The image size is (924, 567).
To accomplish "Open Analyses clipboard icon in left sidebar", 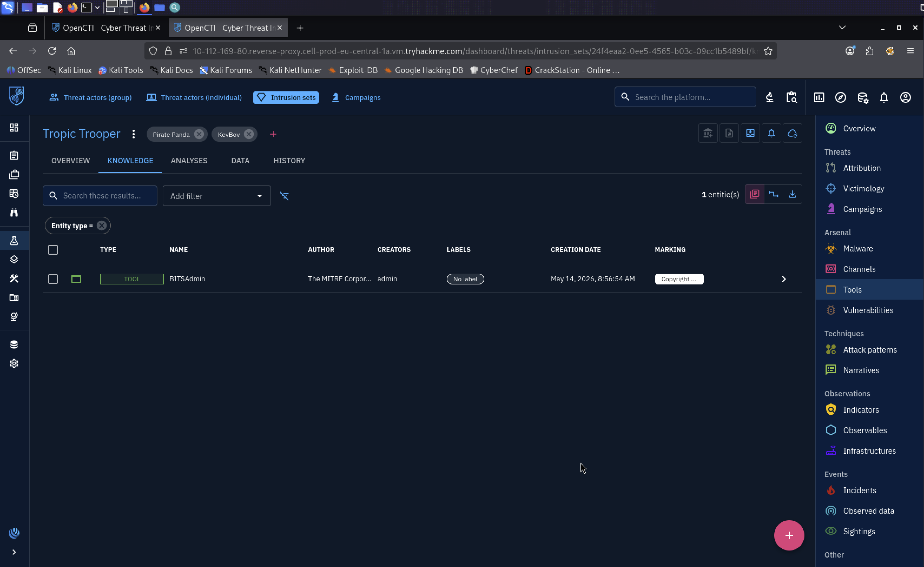I will tap(14, 155).
